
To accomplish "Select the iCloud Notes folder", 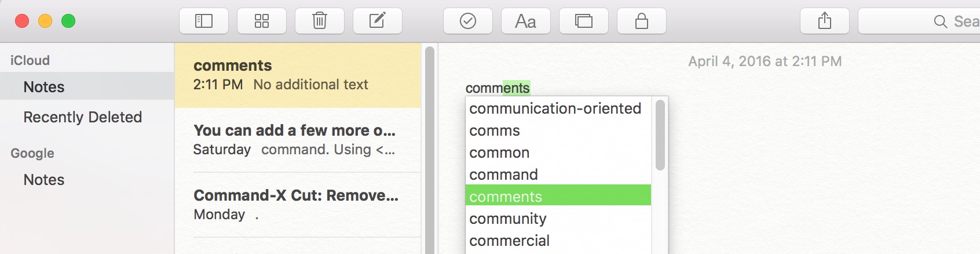I will [x=87, y=87].
